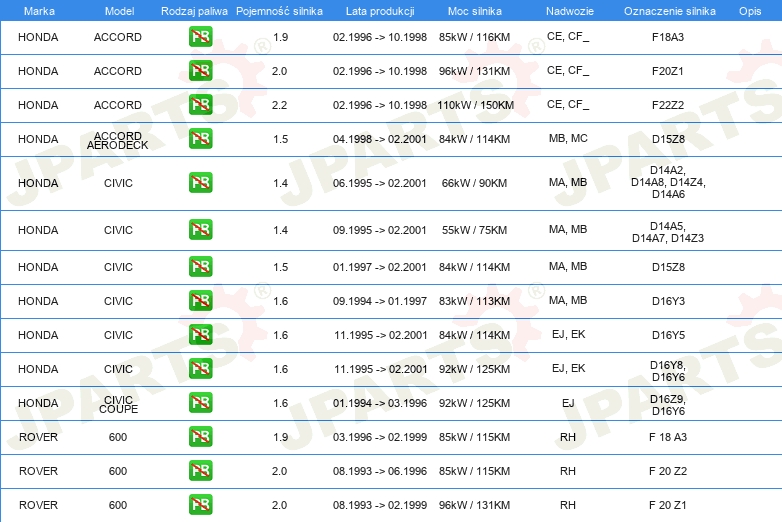782x522 pixels.
Task: Click fuel icon in Civic Coupe row
Action: (200, 402)
